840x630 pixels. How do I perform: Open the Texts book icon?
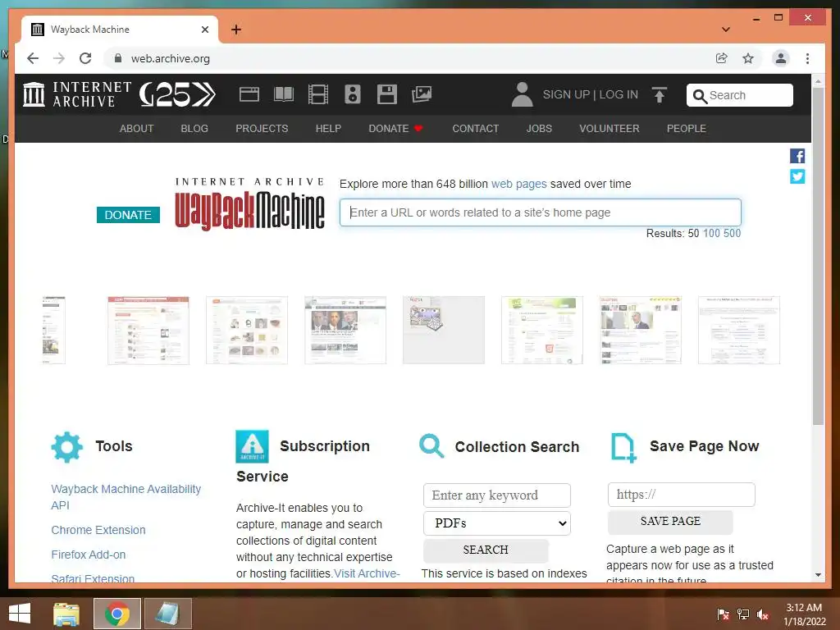click(x=283, y=95)
